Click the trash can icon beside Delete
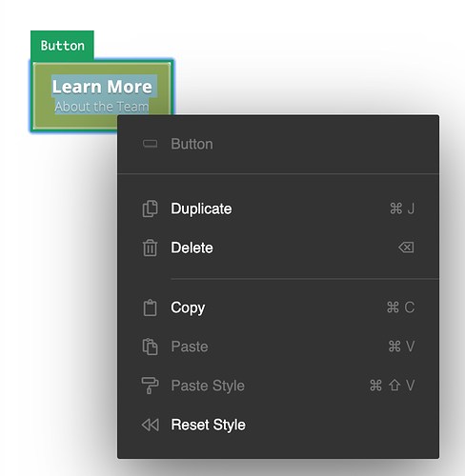Screen dimensions: 465x476 pos(150,248)
